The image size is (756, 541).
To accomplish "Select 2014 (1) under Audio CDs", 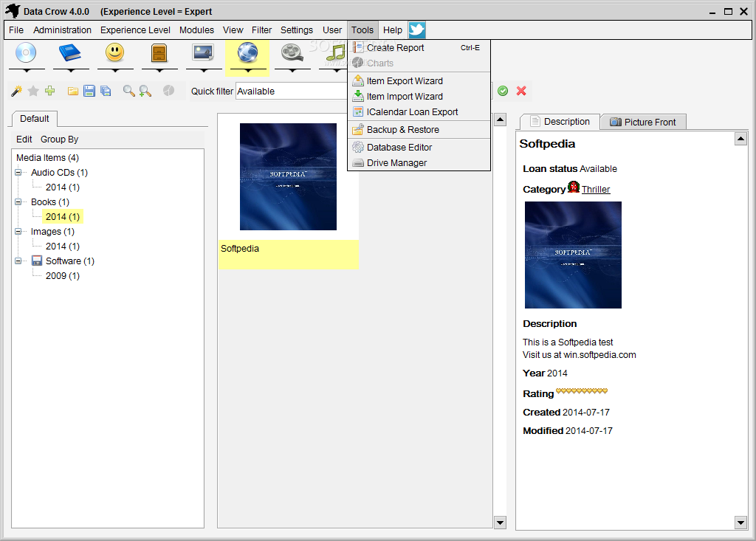I will pos(63,187).
